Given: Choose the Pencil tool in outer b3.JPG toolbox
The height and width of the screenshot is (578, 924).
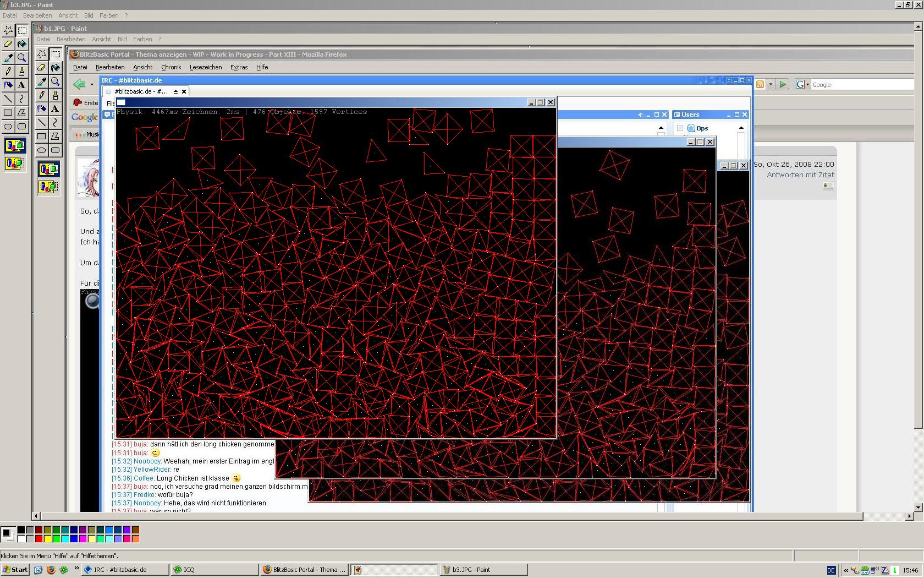Looking at the screenshot, I should pos(8,71).
